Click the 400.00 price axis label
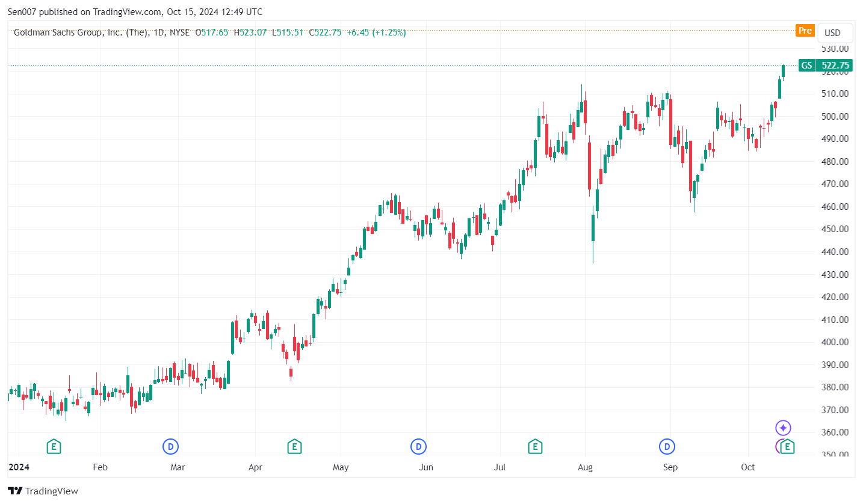863x504 pixels. (x=835, y=342)
